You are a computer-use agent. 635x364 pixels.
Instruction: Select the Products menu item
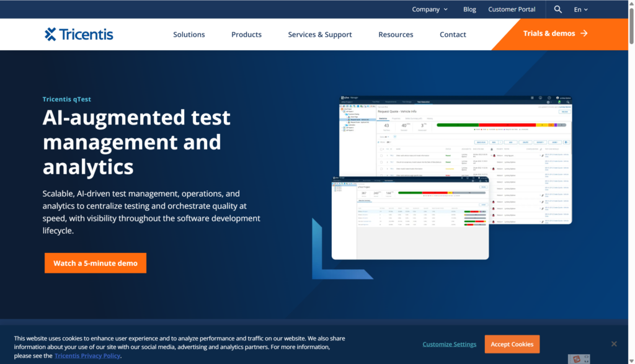(246, 35)
